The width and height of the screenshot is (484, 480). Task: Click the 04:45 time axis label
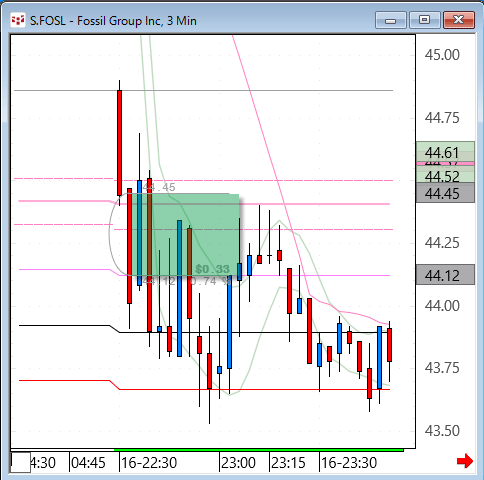[x=88, y=463]
